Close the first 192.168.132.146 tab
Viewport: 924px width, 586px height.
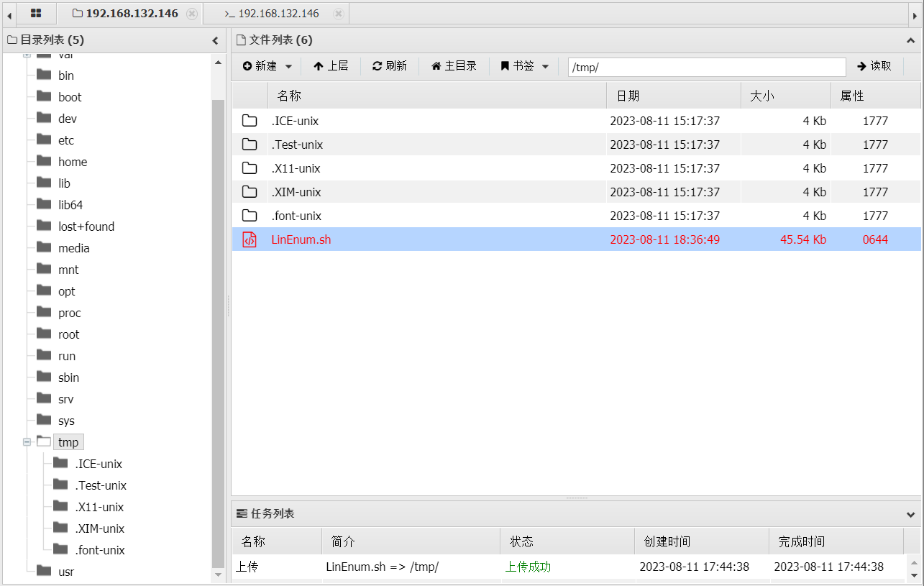click(191, 14)
